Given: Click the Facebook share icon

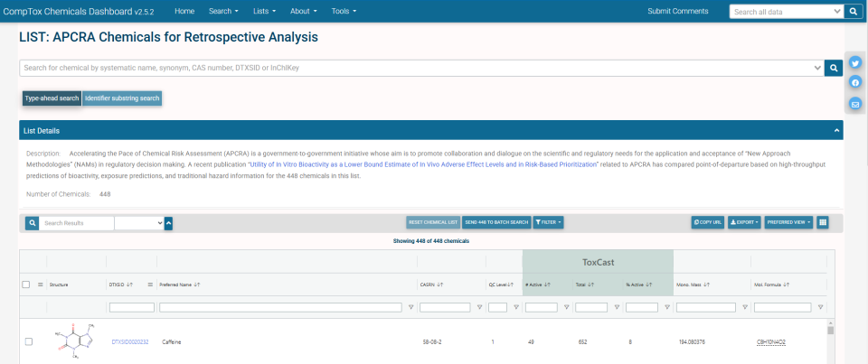Looking at the screenshot, I should click(x=855, y=82).
